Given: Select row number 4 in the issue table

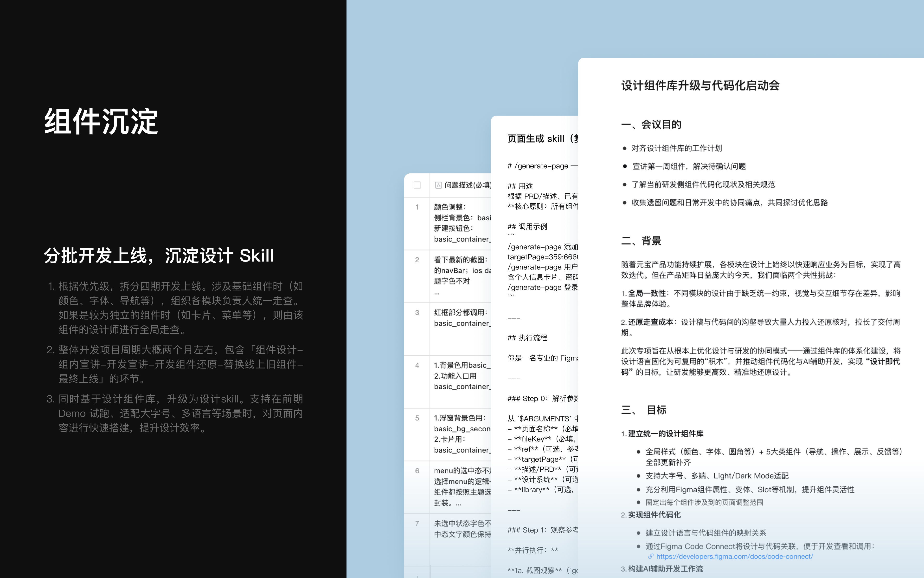Looking at the screenshot, I should [417, 365].
